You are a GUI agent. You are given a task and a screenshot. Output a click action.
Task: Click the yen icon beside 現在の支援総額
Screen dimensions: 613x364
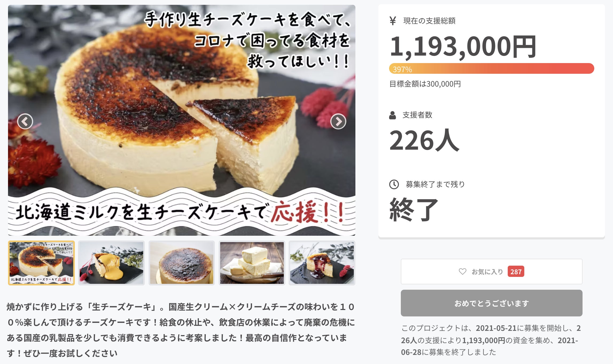(393, 21)
